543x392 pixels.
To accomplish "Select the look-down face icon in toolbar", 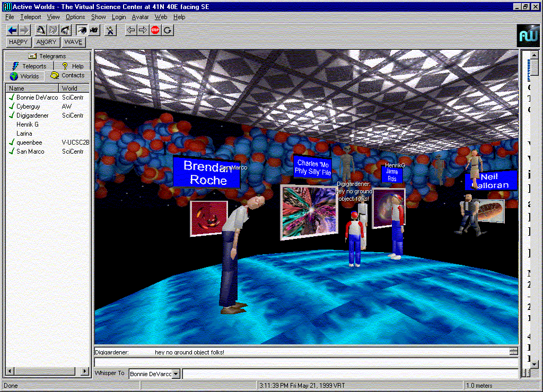I will pyautogui.click(x=65, y=30).
